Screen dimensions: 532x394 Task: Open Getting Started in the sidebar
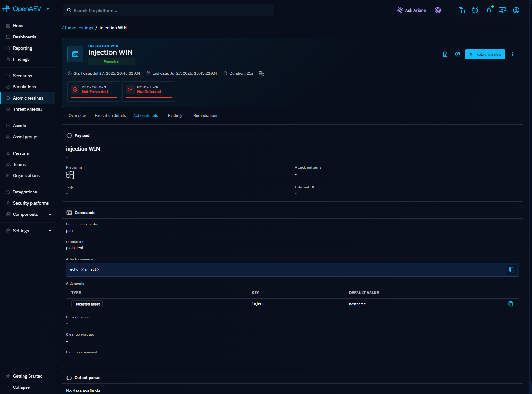(28, 376)
